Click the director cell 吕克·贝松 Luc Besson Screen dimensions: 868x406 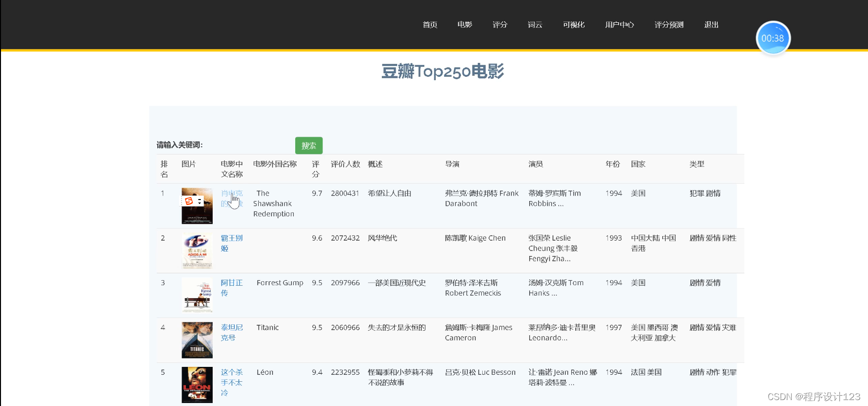point(480,372)
